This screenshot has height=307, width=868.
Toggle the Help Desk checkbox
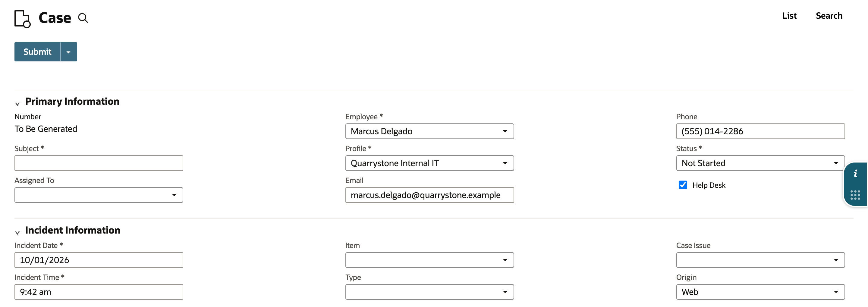point(683,185)
